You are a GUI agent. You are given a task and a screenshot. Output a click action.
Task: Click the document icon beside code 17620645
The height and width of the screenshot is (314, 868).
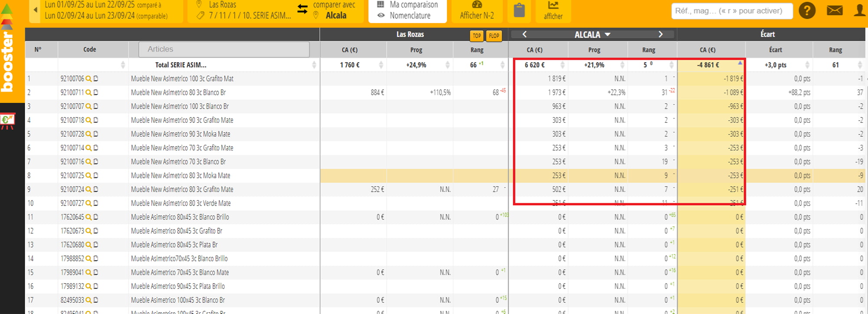96,217
